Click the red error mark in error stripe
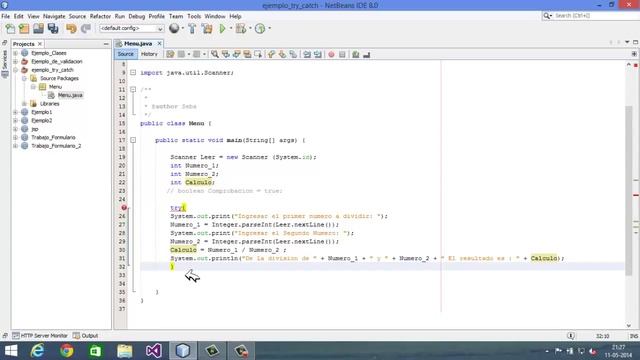 [x=636, y=195]
